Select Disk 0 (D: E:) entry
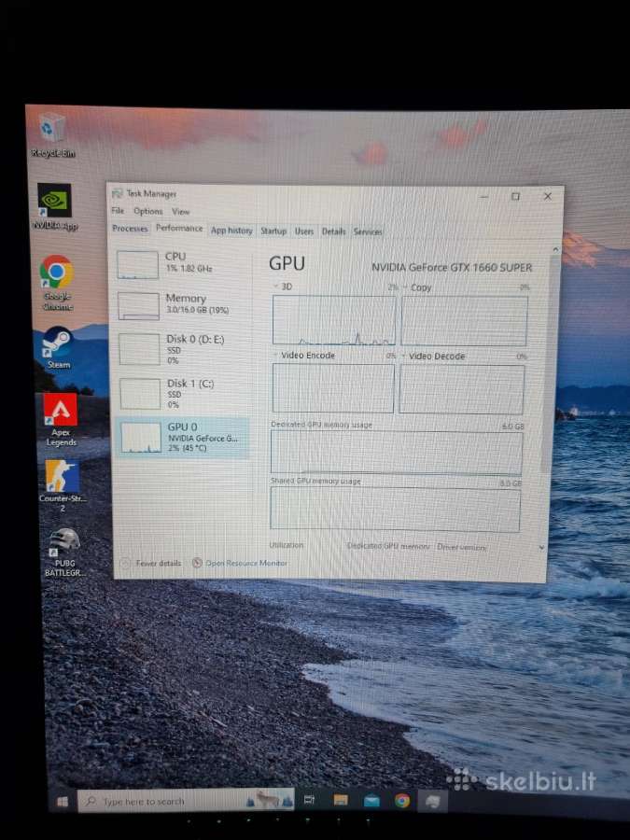This screenshot has width=630, height=840. (x=182, y=349)
